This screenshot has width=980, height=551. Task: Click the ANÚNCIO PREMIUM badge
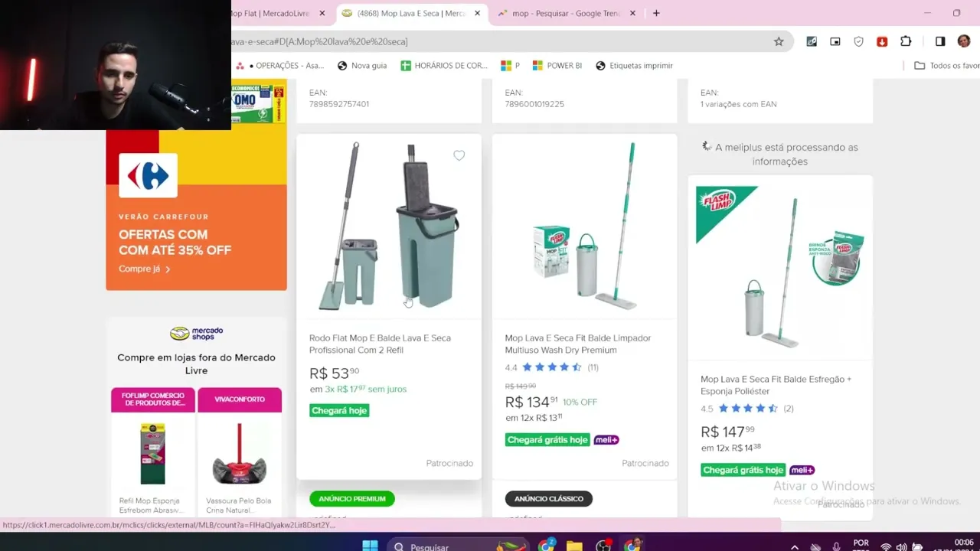click(352, 499)
